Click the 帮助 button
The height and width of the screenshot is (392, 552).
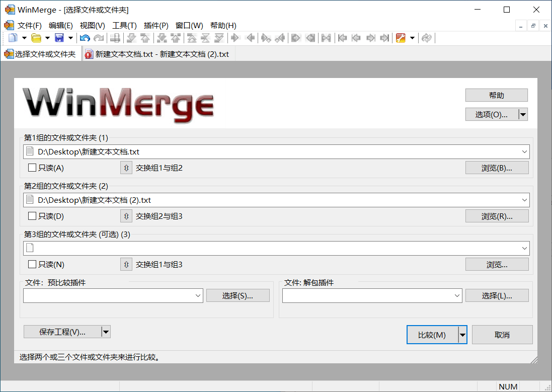[496, 95]
